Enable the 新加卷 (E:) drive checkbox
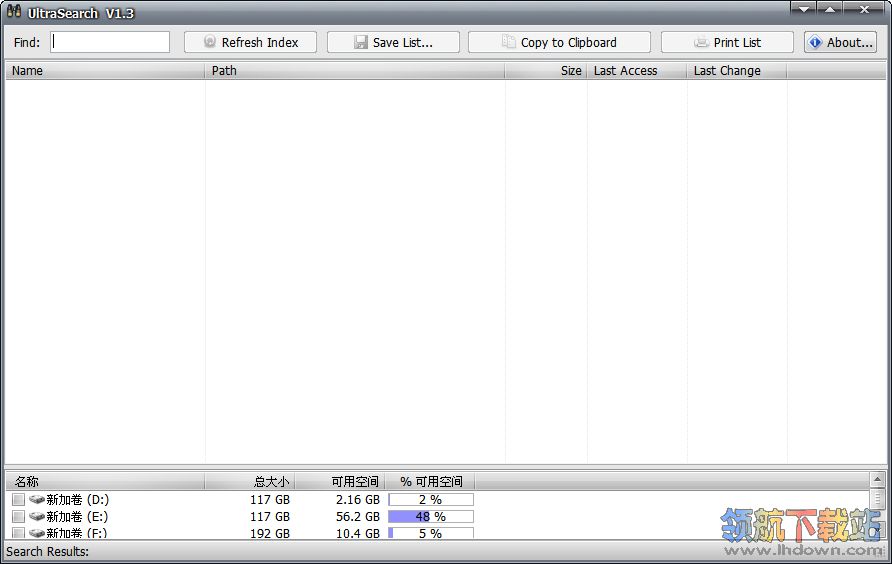The image size is (892, 564). pyautogui.click(x=18, y=517)
